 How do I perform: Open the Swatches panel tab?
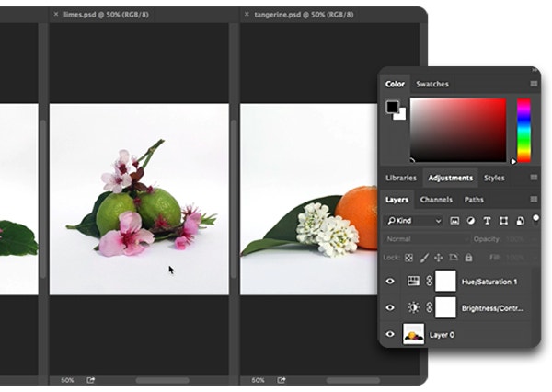point(432,84)
